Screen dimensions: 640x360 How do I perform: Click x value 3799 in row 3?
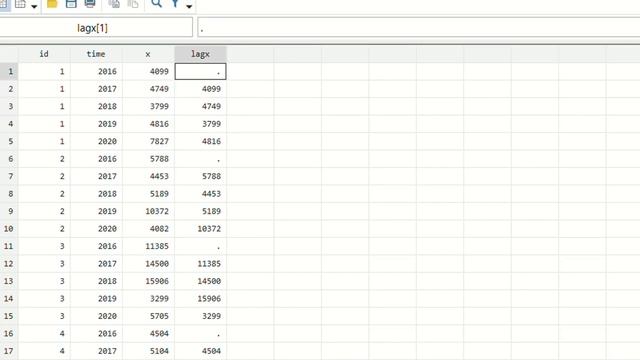(x=149, y=107)
